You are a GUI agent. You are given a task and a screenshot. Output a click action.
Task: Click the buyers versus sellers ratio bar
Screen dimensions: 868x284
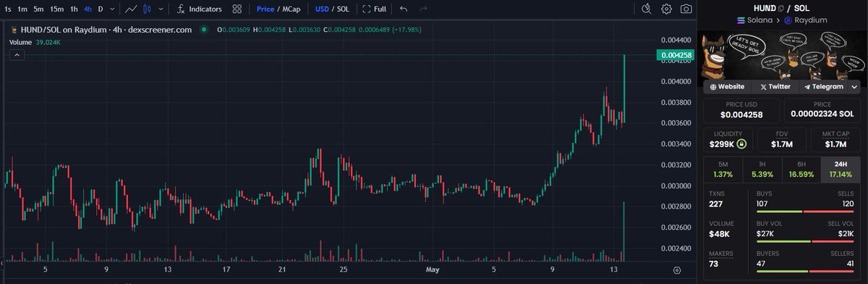(x=806, y=272)
